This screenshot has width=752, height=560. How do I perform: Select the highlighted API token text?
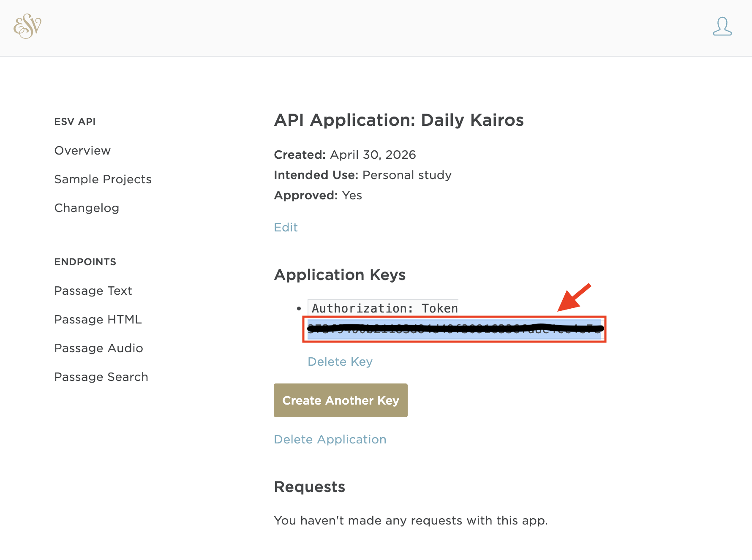click(x=454, y=329)
